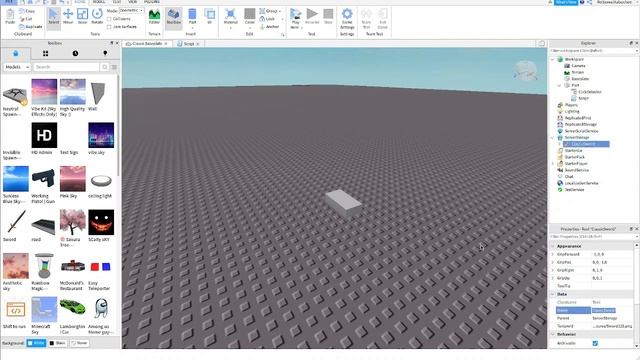This screenshot has height=360, width=640.
Task: Click the Explorer filter workspace field
Action: pyautogui.click(x=593, y=51)
